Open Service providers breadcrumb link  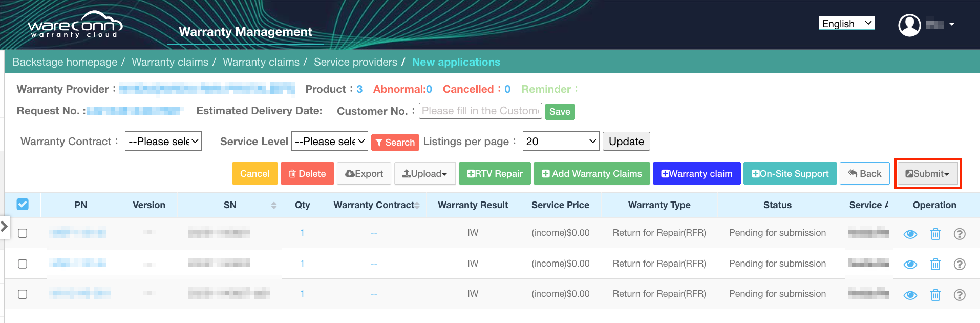(355, 62)
